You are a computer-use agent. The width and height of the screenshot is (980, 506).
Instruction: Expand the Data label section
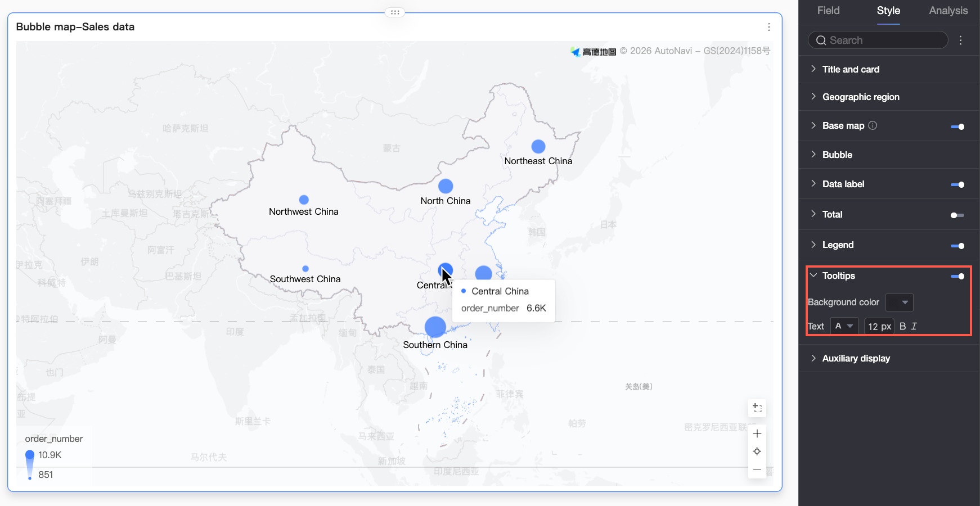(x=813, y=183)
